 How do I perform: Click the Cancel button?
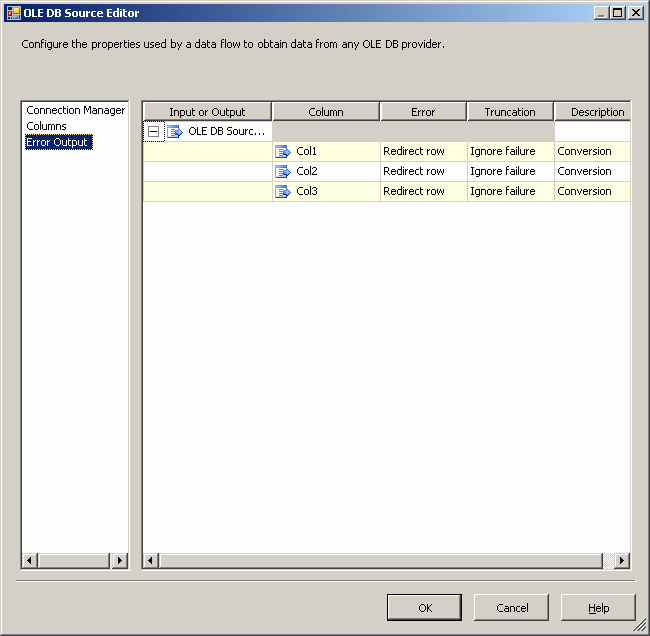[512, 607]
